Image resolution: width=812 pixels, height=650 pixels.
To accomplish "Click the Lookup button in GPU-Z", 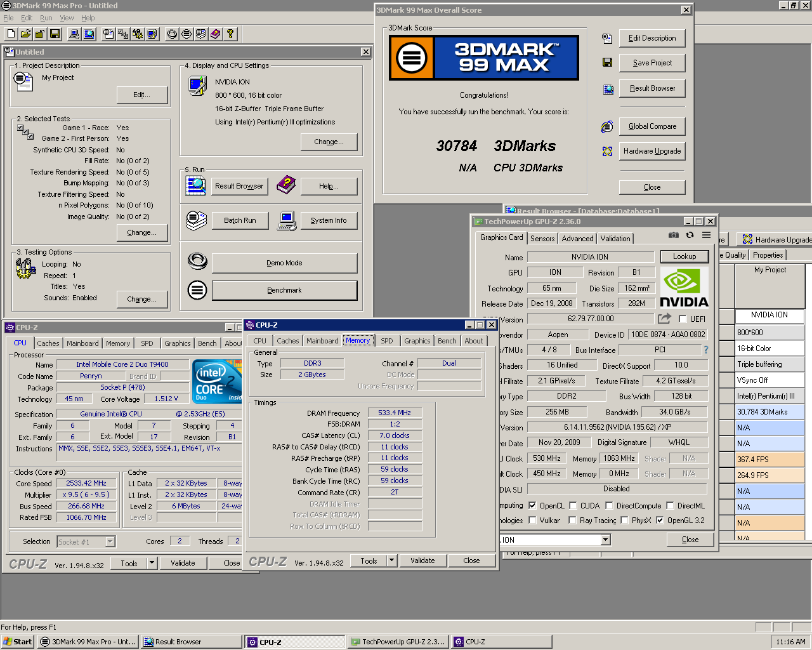I will 684,256.
